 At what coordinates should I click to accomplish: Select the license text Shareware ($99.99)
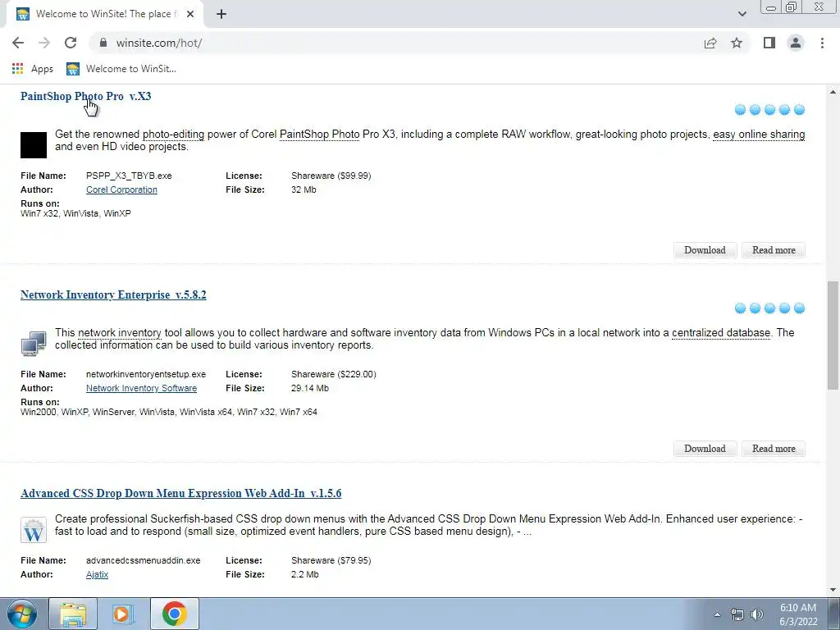click(x=331, y=176)
